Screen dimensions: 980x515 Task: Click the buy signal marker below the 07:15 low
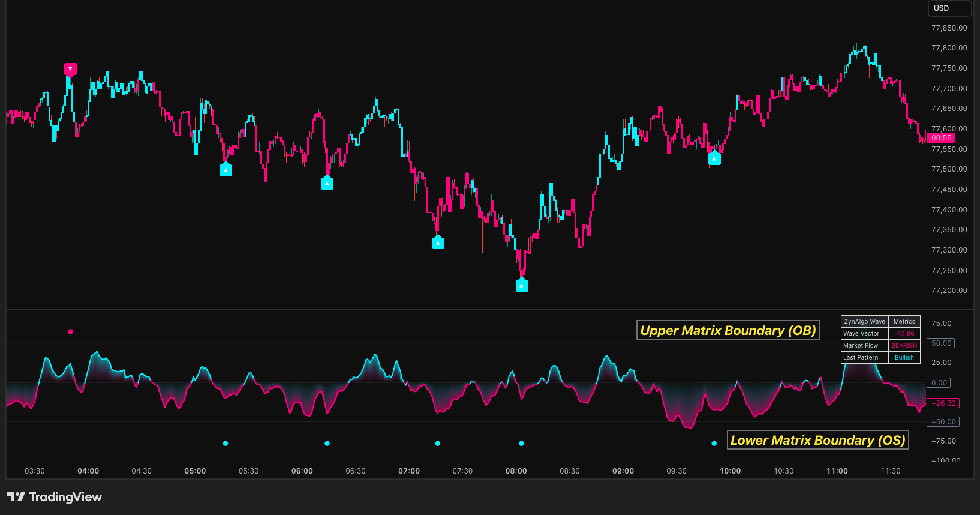(438, 242)
